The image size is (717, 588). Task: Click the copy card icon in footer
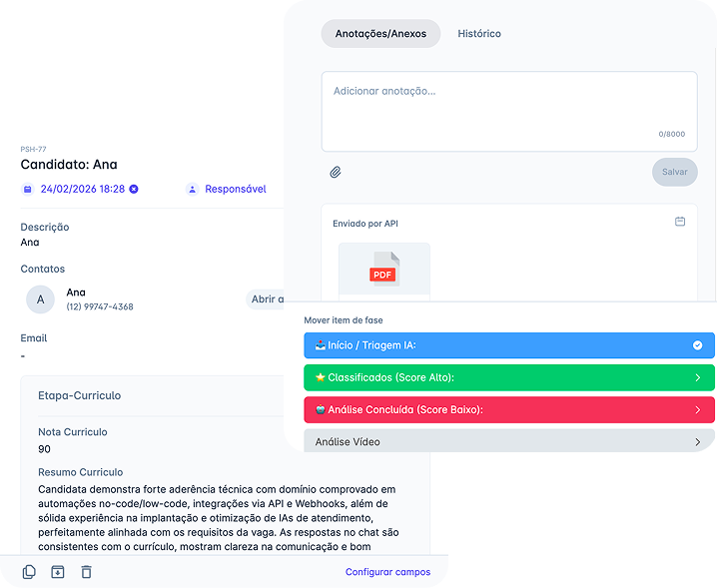(x=29, y=572)
